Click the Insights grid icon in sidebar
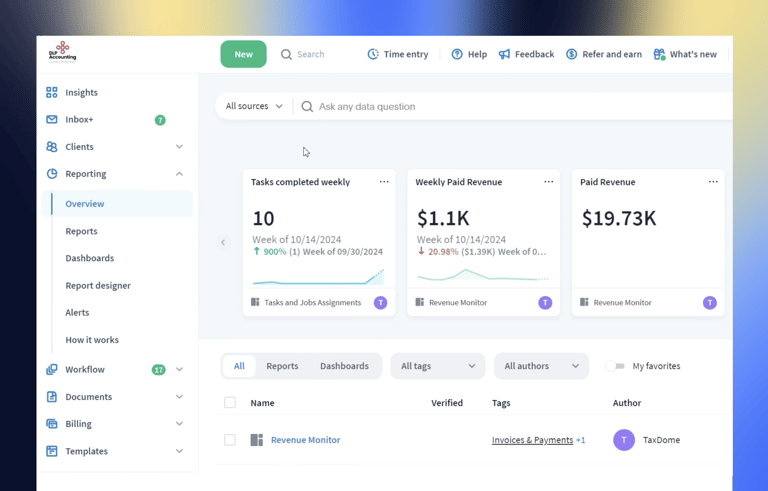Screen dimensions: 768x491 click(52, 93)
